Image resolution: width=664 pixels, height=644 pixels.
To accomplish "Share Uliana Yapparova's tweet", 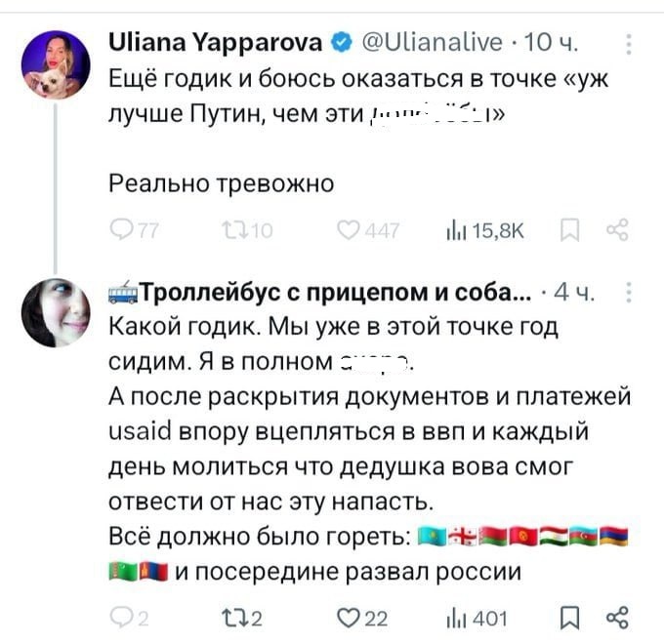I will click(x=617, y=230).
